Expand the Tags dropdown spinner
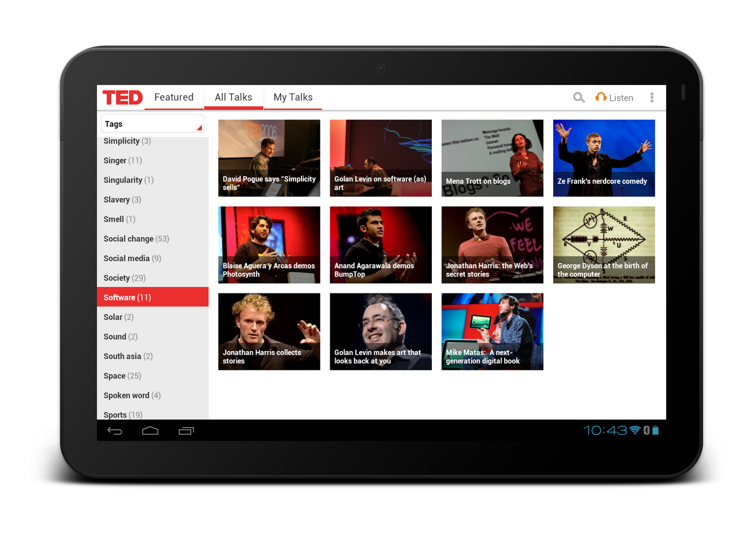 click(x=153, y=124)
